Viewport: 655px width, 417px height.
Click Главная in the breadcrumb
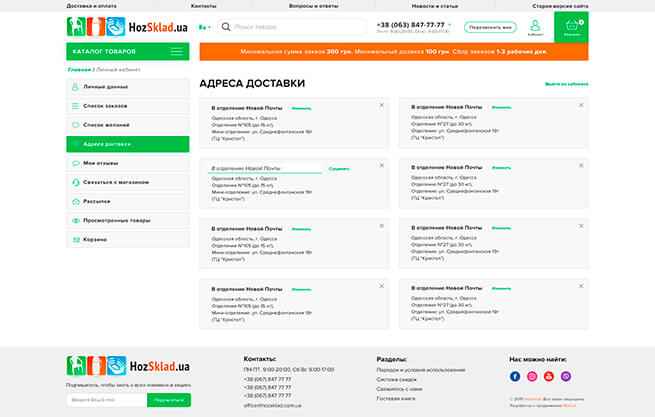pos(79,70)
